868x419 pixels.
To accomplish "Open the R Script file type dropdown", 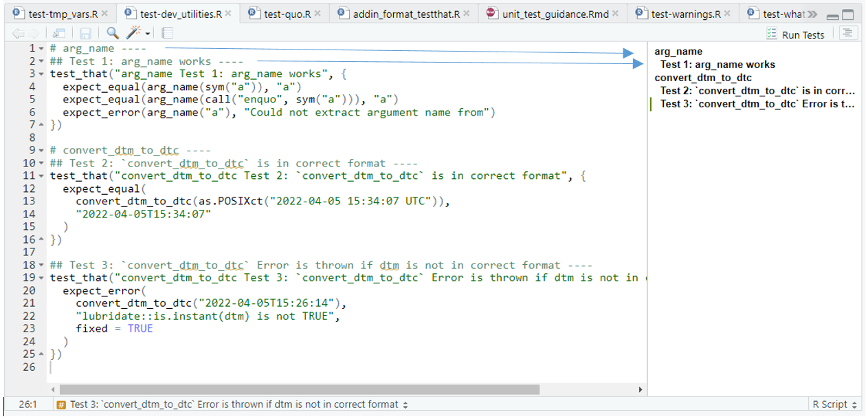I will pos(834,405).
